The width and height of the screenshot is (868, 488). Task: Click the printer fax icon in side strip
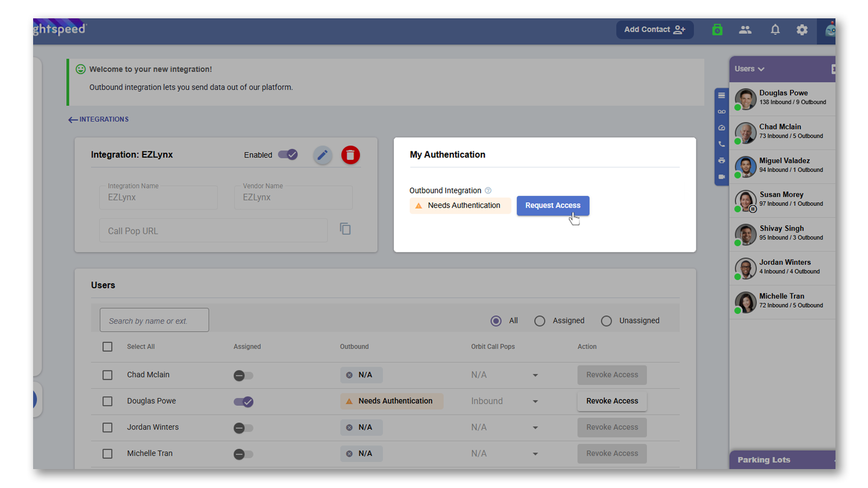[721, 160]
